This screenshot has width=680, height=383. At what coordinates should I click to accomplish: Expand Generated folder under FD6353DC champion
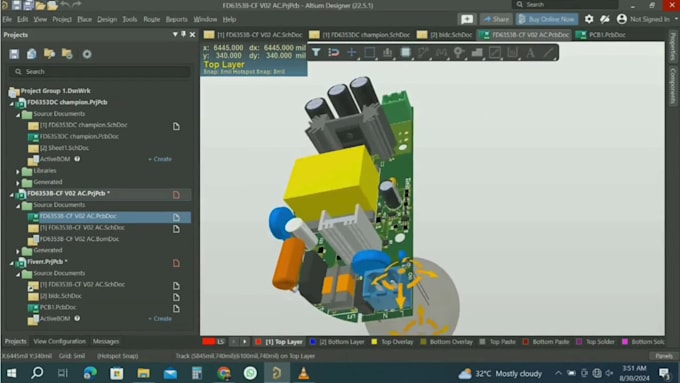pos(18,183)
